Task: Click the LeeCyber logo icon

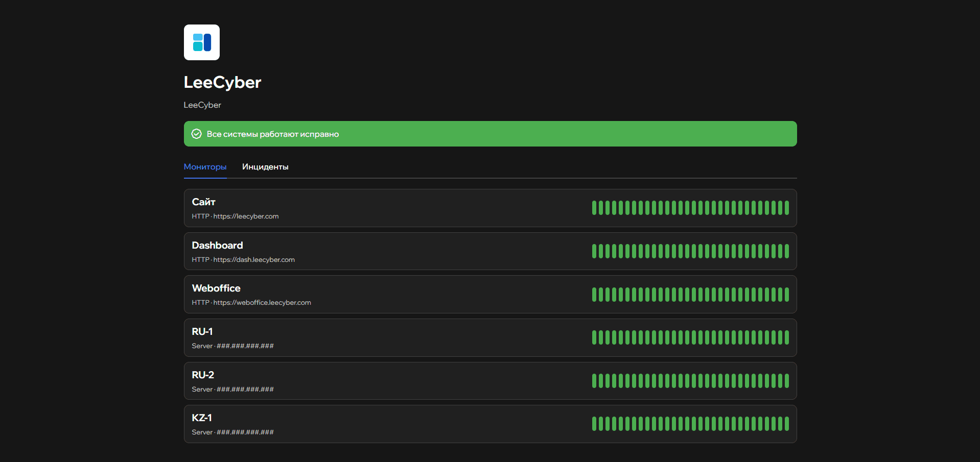Action: click(201, 42)
